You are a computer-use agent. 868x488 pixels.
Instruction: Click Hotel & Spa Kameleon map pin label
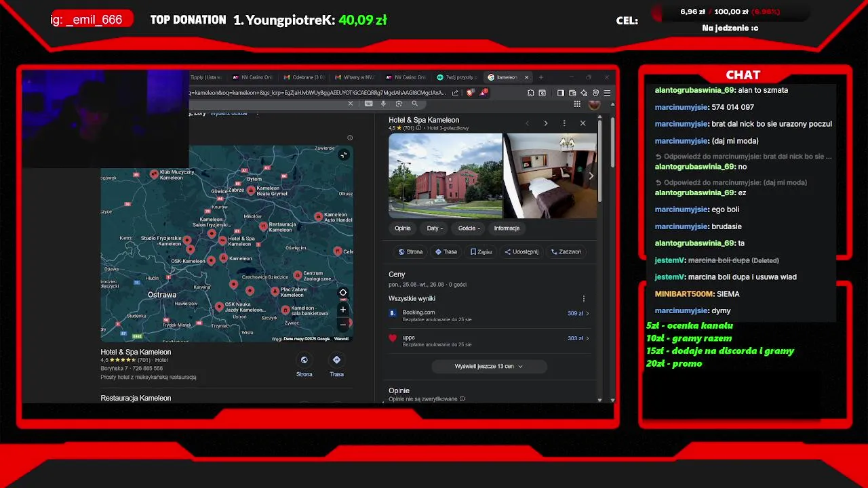coord(241,242)
